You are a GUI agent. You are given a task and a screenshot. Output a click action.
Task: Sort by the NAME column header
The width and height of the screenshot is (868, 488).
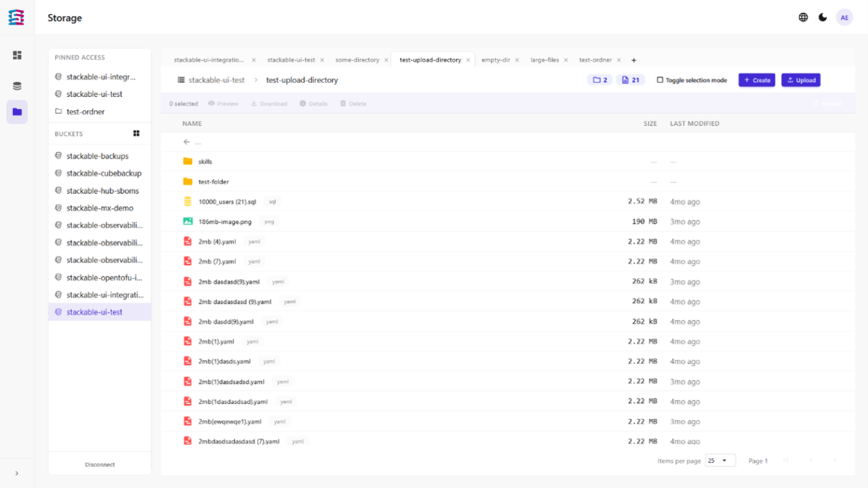pyautogui.click(x=192, y=124)
